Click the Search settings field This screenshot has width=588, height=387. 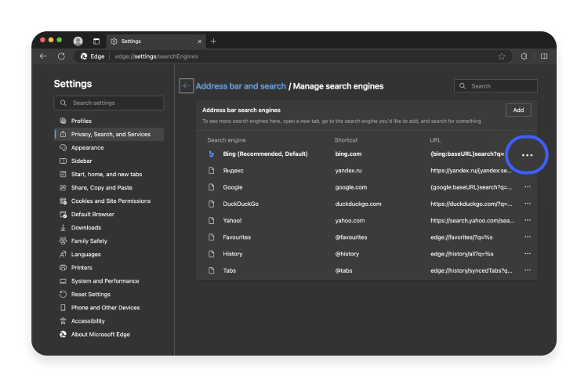pos(109,103)
